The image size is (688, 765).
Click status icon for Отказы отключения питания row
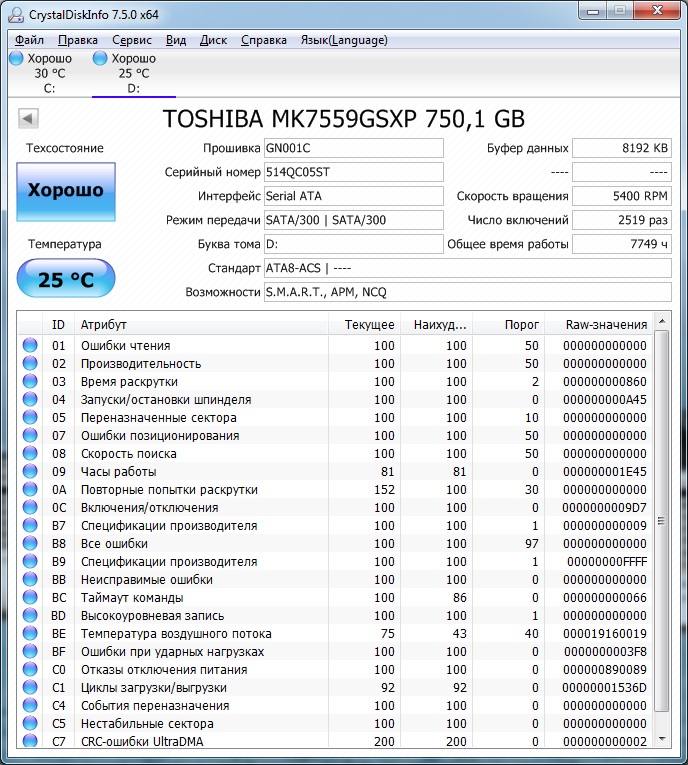click(30, 669)
